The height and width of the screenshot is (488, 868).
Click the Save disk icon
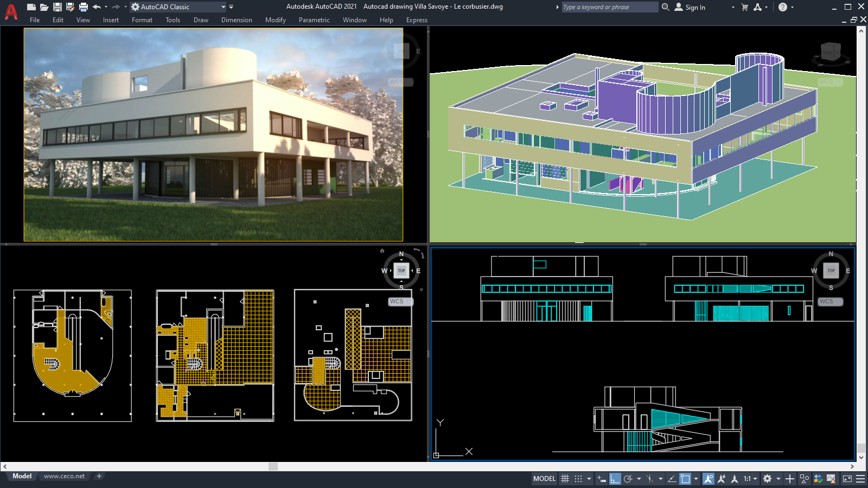[57, 7]
